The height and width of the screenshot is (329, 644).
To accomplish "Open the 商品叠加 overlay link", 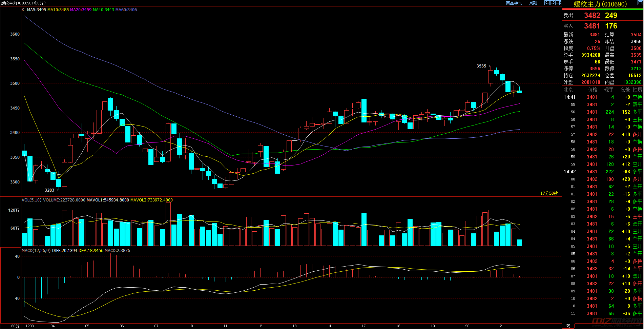I will (x=514, y=3).
